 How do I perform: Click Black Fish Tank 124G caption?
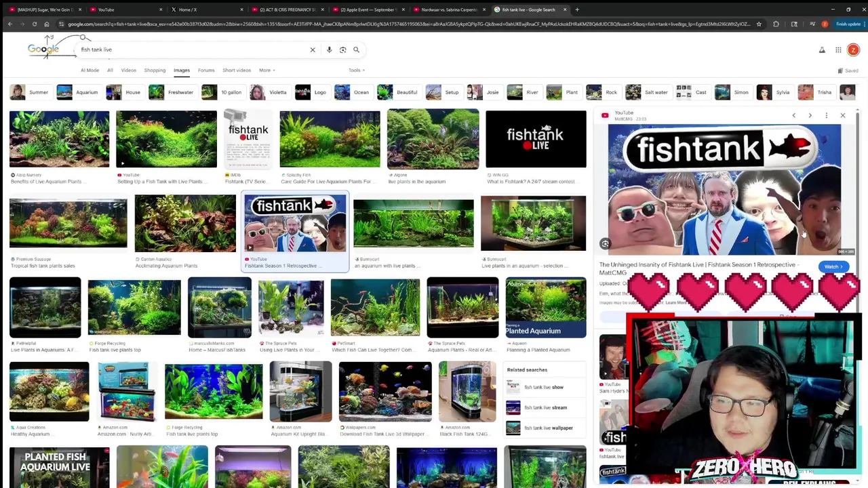(465, 434)
